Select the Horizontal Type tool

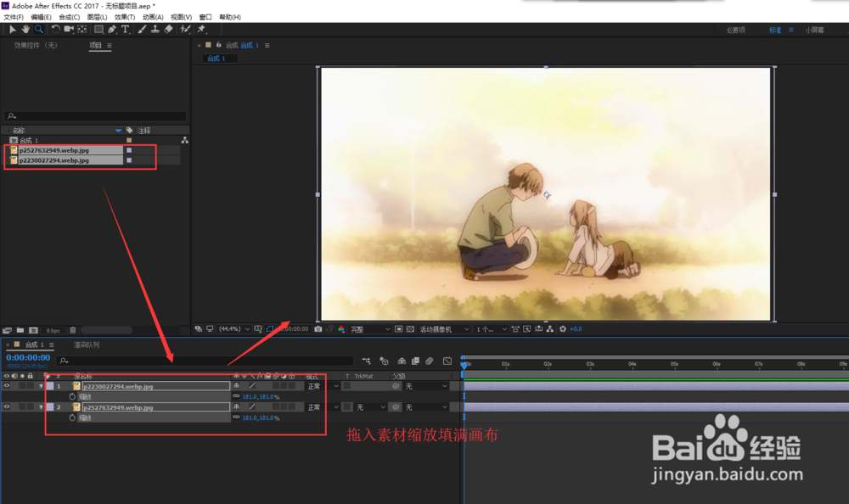125,29
